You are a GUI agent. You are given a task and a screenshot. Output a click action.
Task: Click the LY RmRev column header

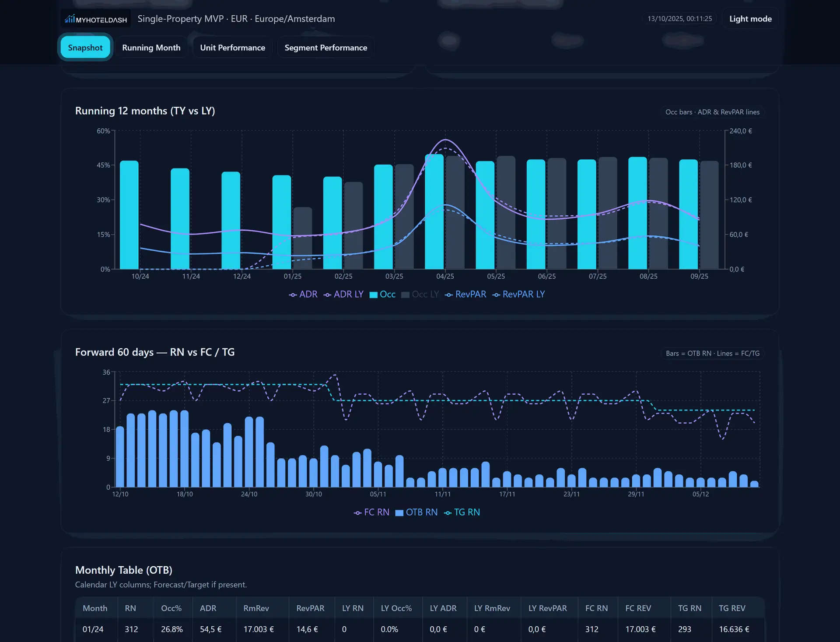click(x=492, y=608)
